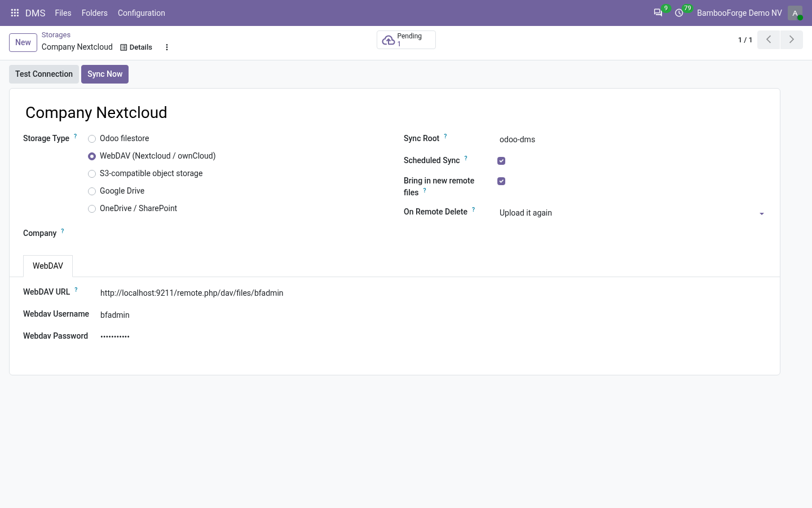Viewport: 812px width, 508px height.
Task: Select S3-compatible object storage option
Action: pos(92,174)
